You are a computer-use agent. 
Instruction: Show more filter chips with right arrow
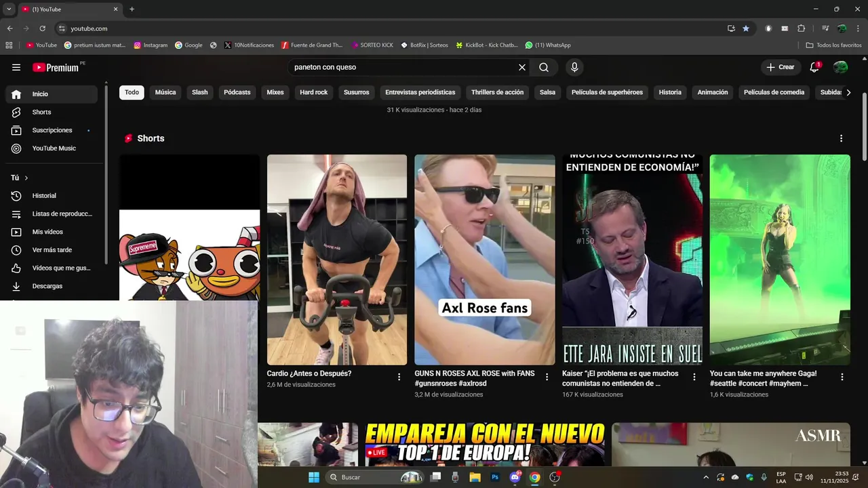coord(848,92)
